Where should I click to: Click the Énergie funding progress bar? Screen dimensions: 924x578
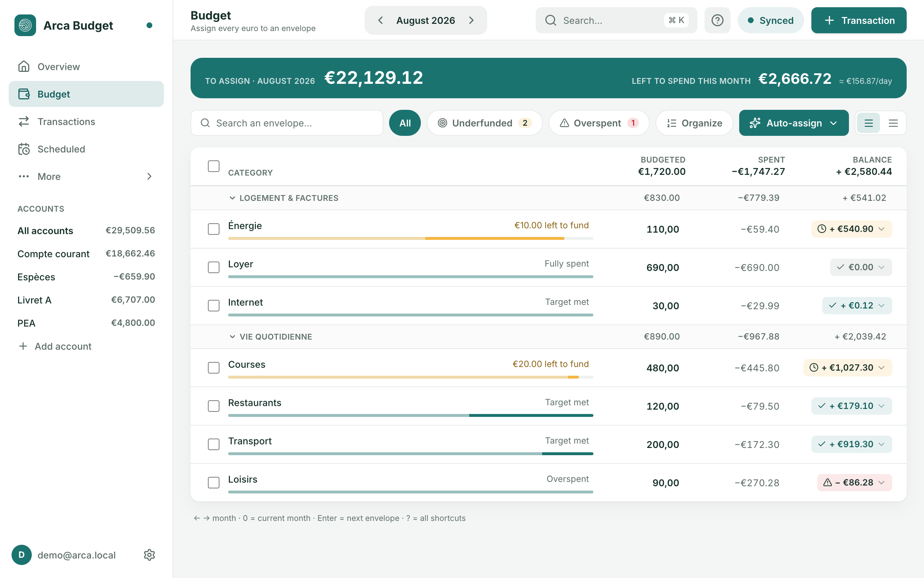[x=410, y=238]
